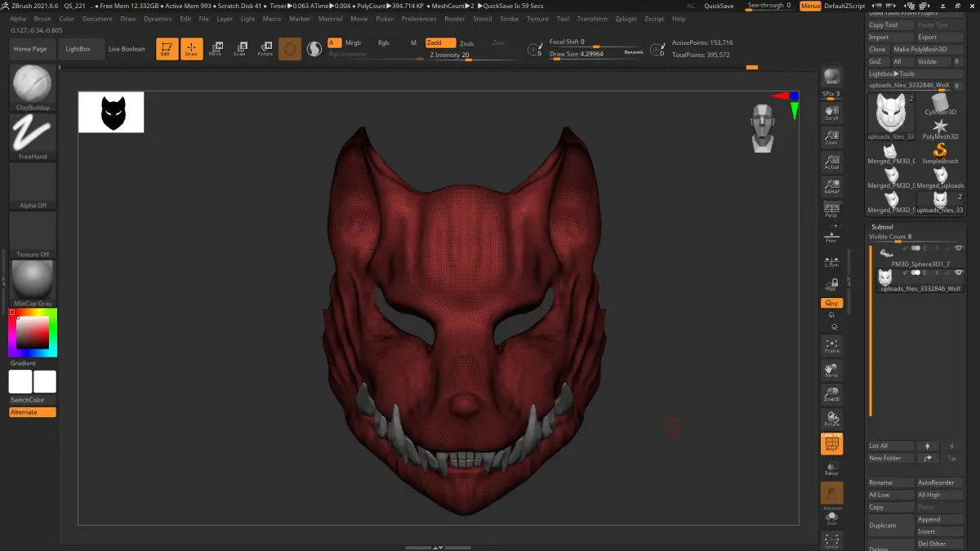This screenshot has width=980, height=551.
Task: Hide the PM3D_Sphere3D1_7 subtool via eye icon
Action: click(x=958, y=247)
